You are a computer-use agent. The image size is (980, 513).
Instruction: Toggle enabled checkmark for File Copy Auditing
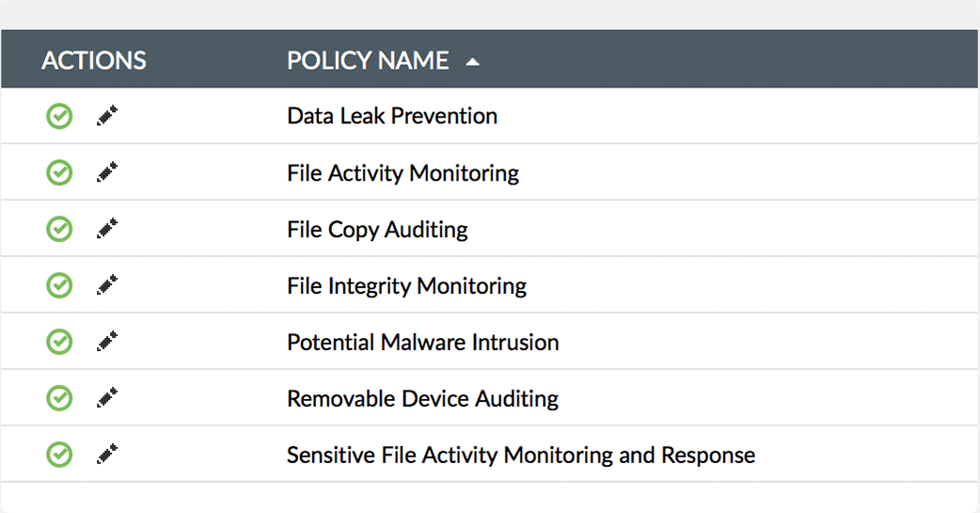[59, 230]
